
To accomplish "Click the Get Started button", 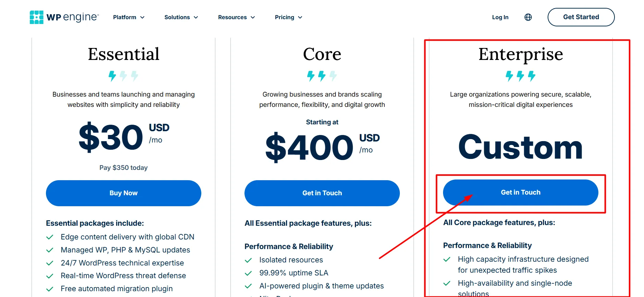I will tap(581, 17).
